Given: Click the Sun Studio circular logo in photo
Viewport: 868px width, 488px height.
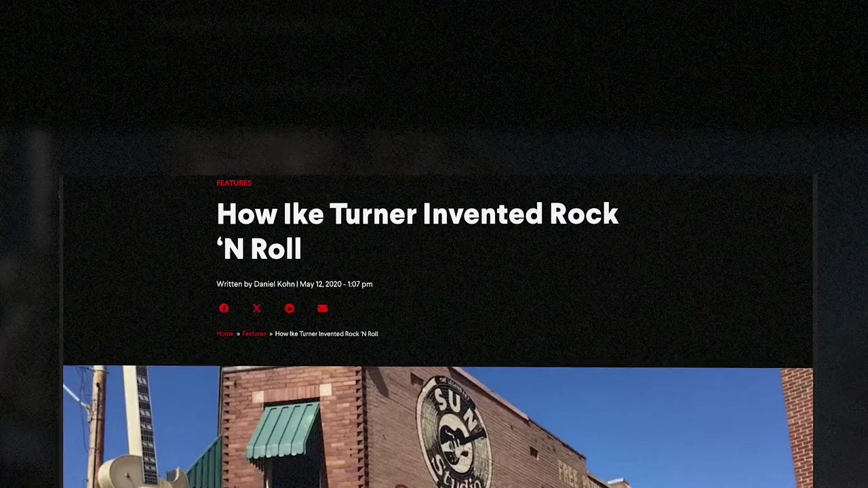Looking at the screenshot, I should [x=453, y=432].
